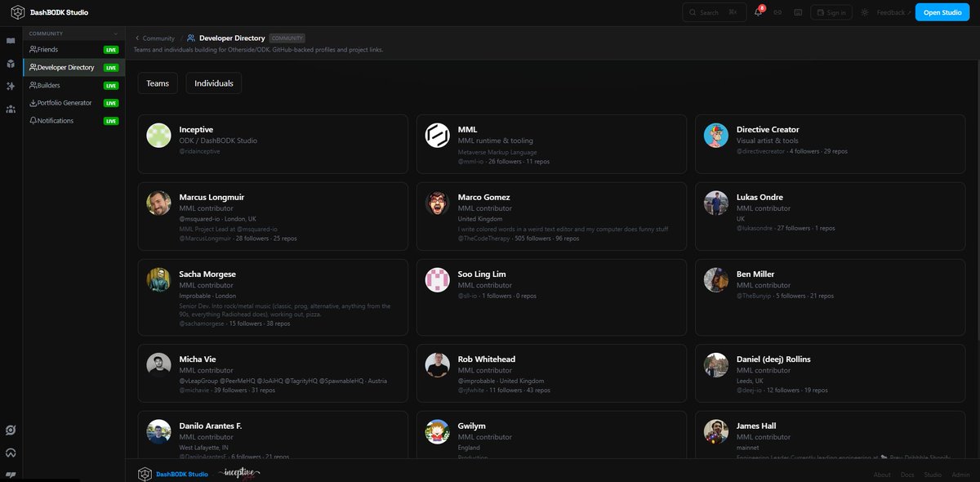Open the sparkles icon in left rail
The image size is (980, 482).
pyautogui.click(x=11, y=86)
